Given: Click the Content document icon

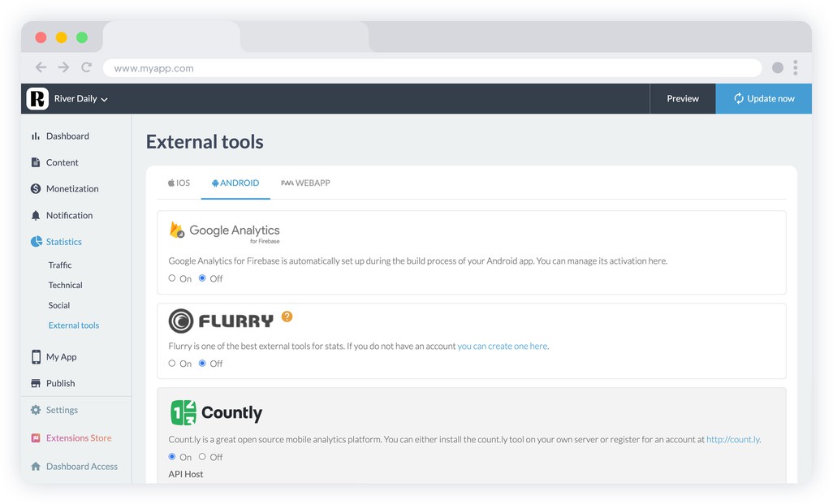Looking at the screenshot, I should click(x=36, y=162).
